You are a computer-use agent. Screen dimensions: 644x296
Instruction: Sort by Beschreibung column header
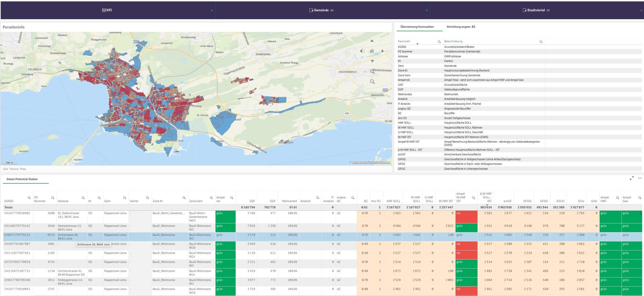(453, 41)
